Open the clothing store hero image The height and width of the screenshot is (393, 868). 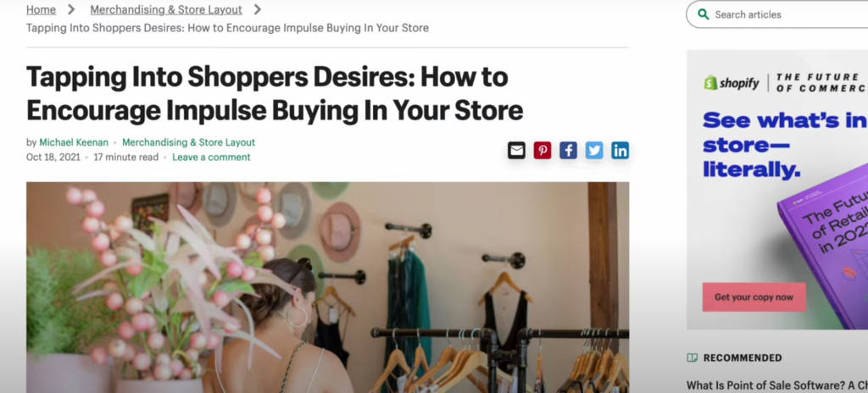[328, 287]
